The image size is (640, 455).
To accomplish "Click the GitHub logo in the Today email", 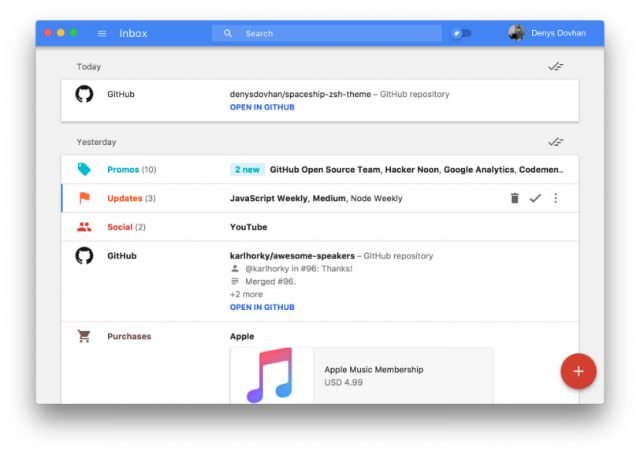I will click(x=84, y=94).
